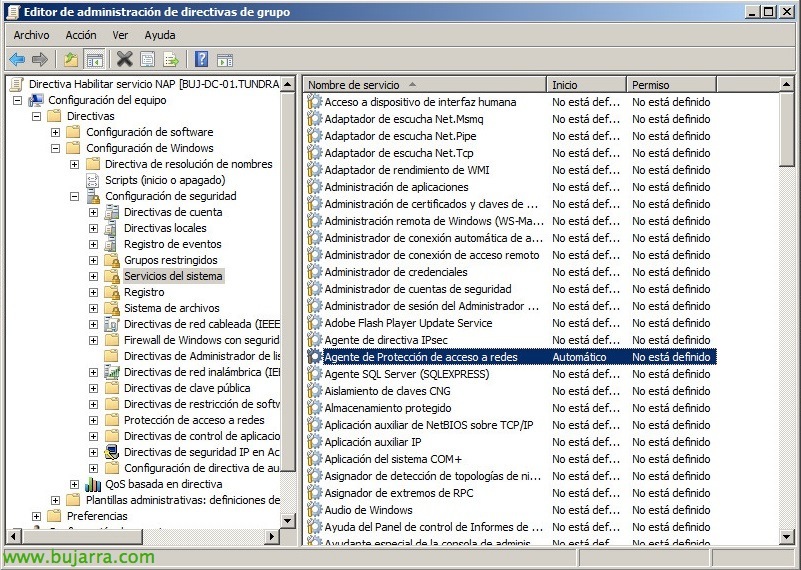Click right arrow of tree horizontal scrollbar

[x=272, y=536]
